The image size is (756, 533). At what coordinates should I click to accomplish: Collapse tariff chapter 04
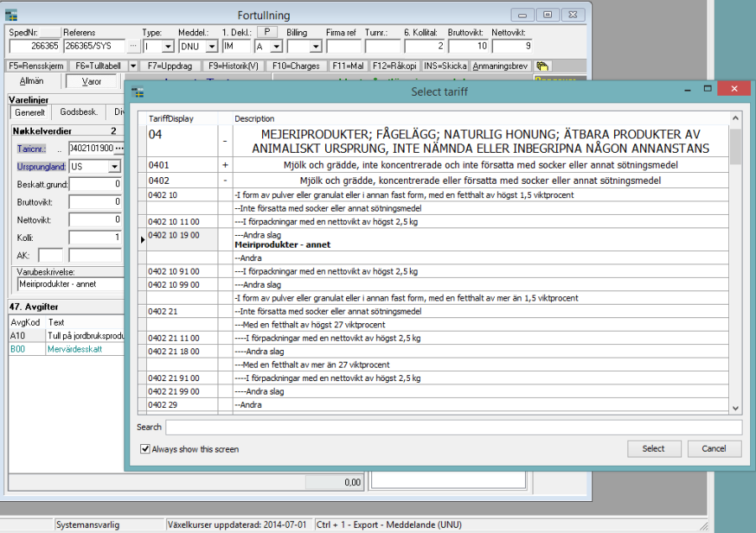(225, 139)
